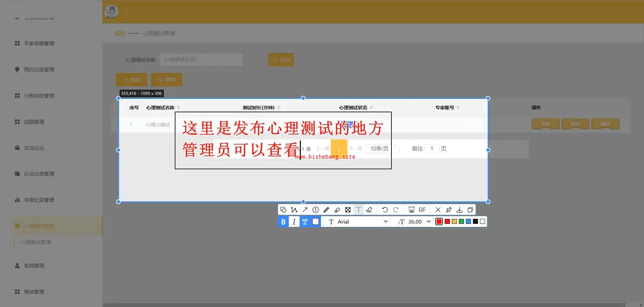
Task: Pick the pencil freehand tool
Action: pos(326,210)
